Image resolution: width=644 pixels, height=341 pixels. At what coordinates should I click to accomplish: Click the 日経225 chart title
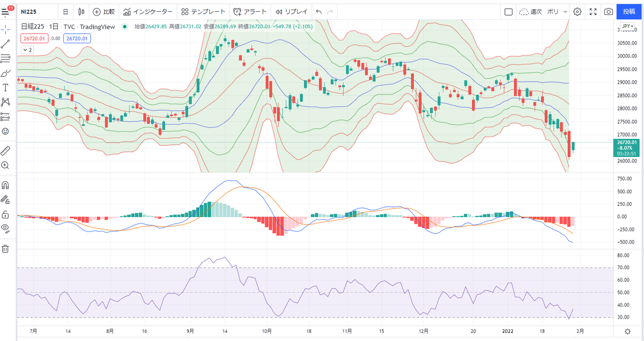pyautogui.click(x=32, y=26)
